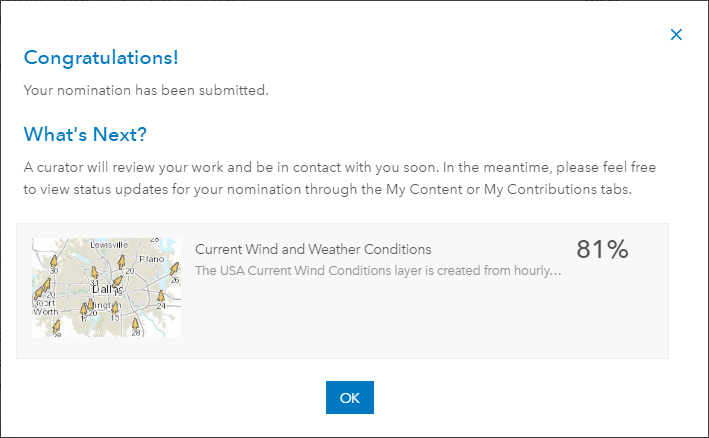The width and height of the screenshot is (709, 438).
Task: Click the Plano label on the map
Action: pos(150,257)
